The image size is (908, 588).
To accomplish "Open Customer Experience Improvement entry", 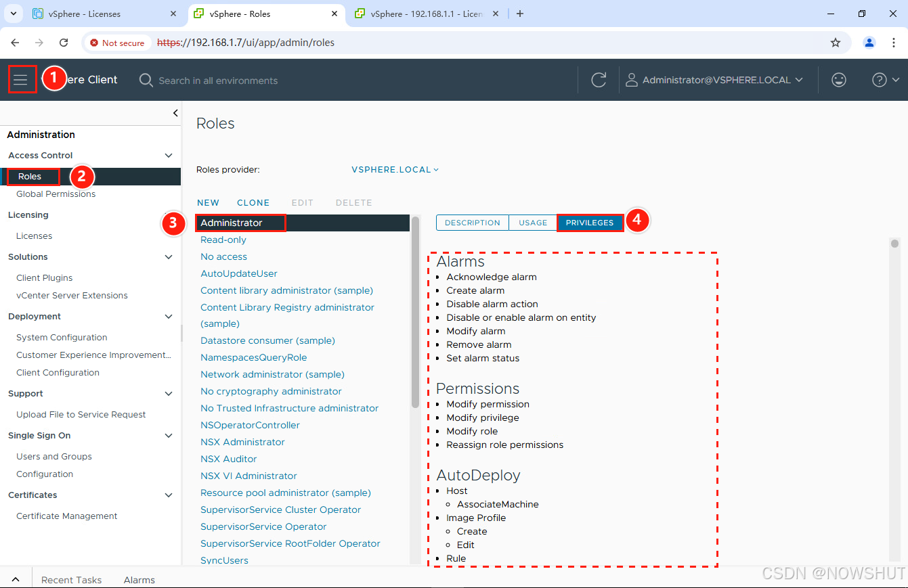I will click(x=94, y=355).
